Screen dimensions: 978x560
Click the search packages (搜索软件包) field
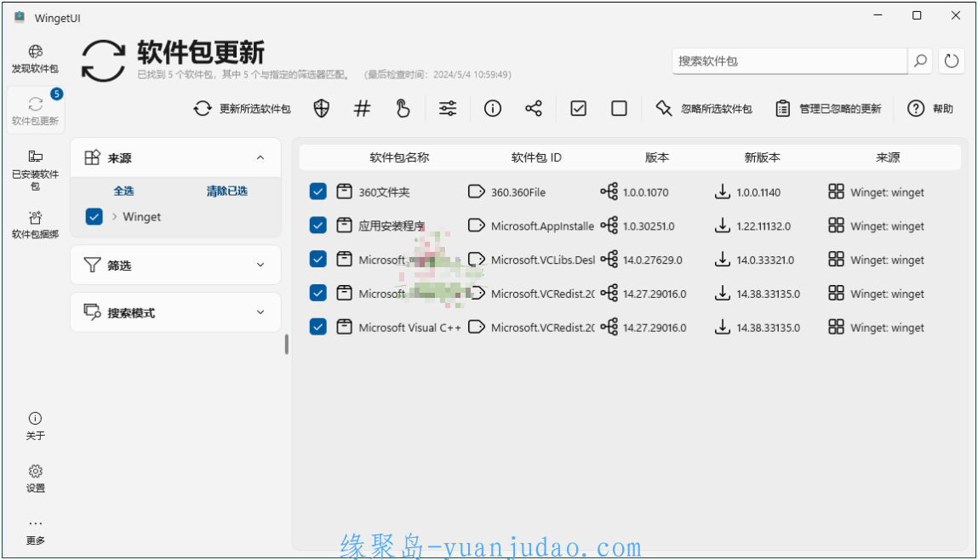pyautogui.click(x=790, y=61)
